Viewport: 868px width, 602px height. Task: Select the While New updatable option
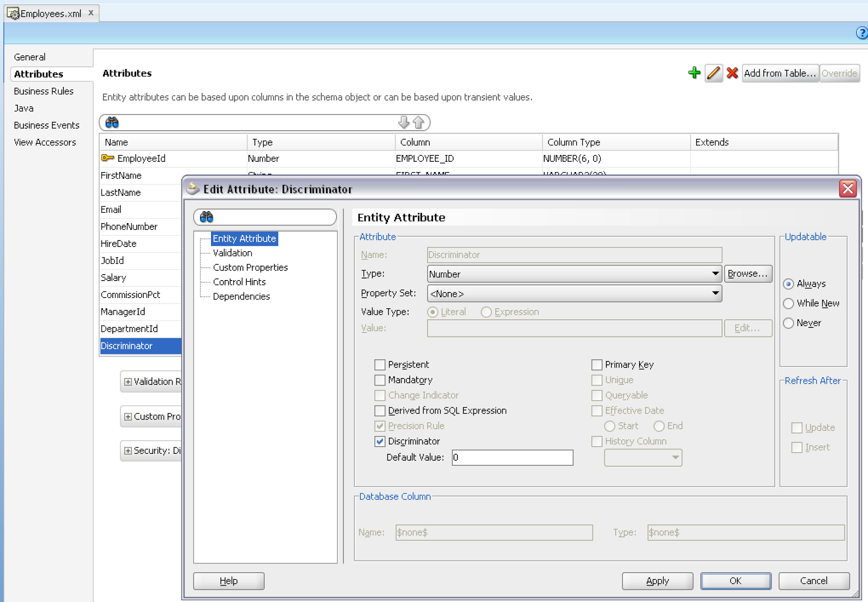click(x=789, y=303)
